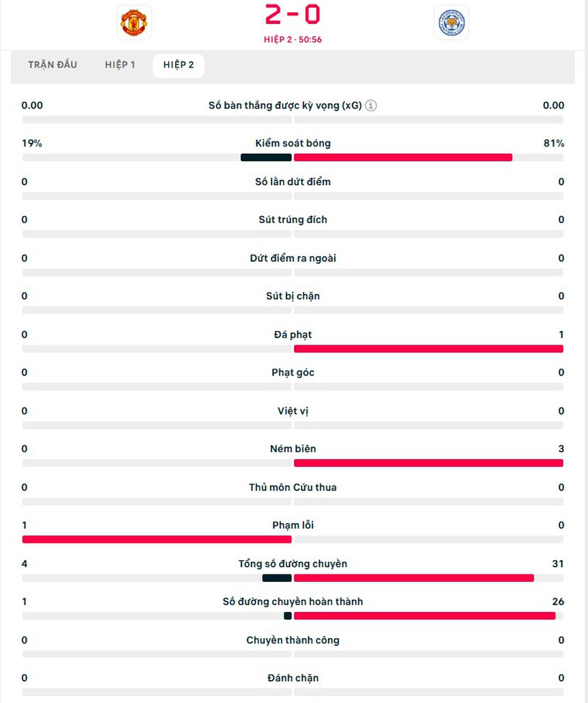Click the Manchester United club crest
The width and height of the screenshot is (588, 703).
[x=134, y=22]
